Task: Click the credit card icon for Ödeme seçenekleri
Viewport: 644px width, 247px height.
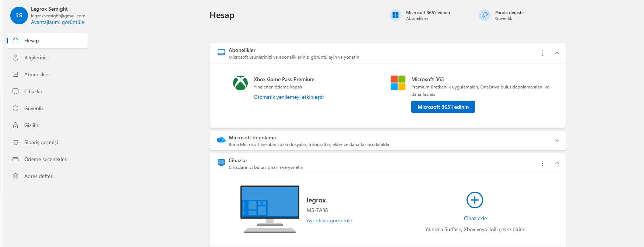Action: (x=15, y=159)
